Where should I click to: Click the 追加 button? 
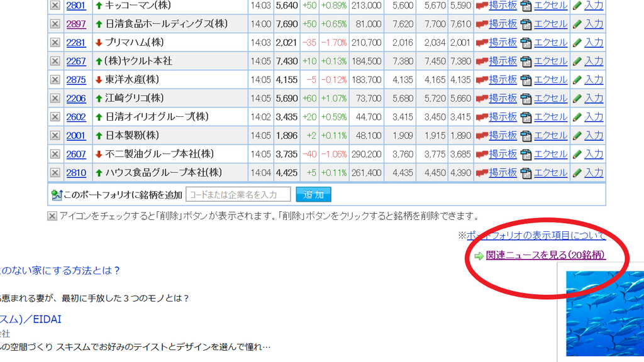313,195
